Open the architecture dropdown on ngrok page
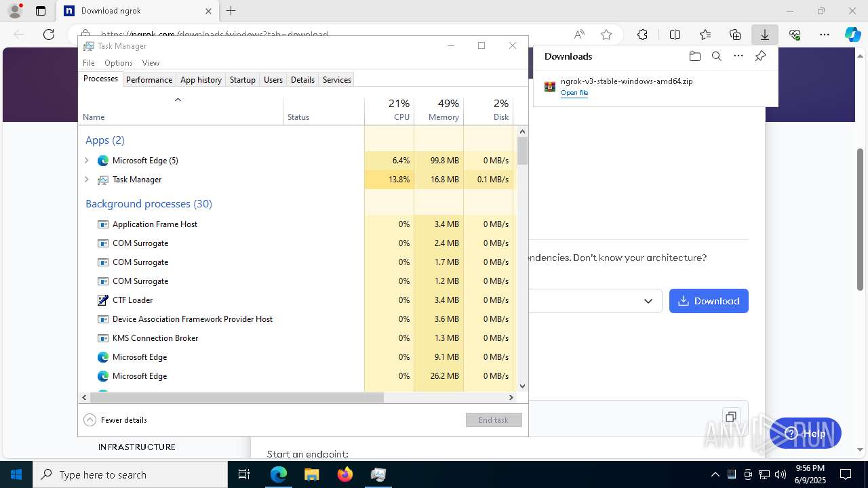This screenshot has height=488, width=868. click(595, 301)
